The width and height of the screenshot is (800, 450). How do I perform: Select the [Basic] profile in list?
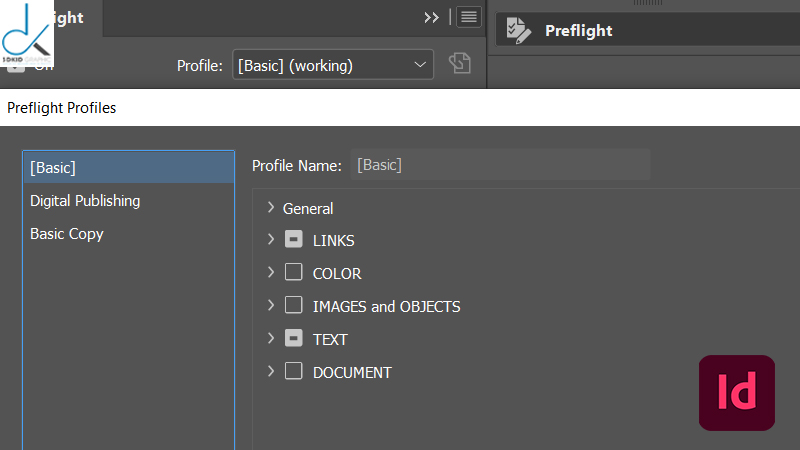128,167
